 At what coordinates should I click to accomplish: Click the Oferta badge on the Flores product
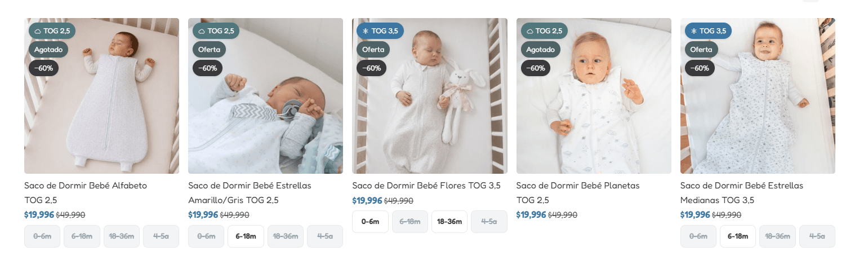[x=373, y=50]
